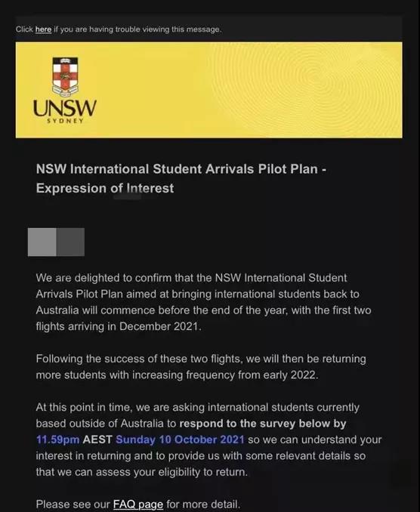
Task: Click the UNSW crest shield icon
Action: (x=65, y=76)
